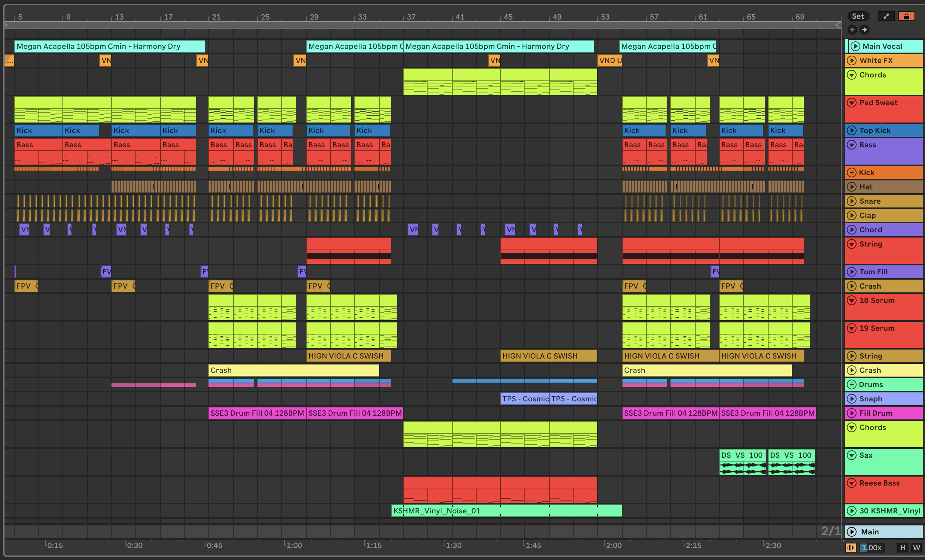Toggle the orange waveform display icon

click(x=851, y=548)
